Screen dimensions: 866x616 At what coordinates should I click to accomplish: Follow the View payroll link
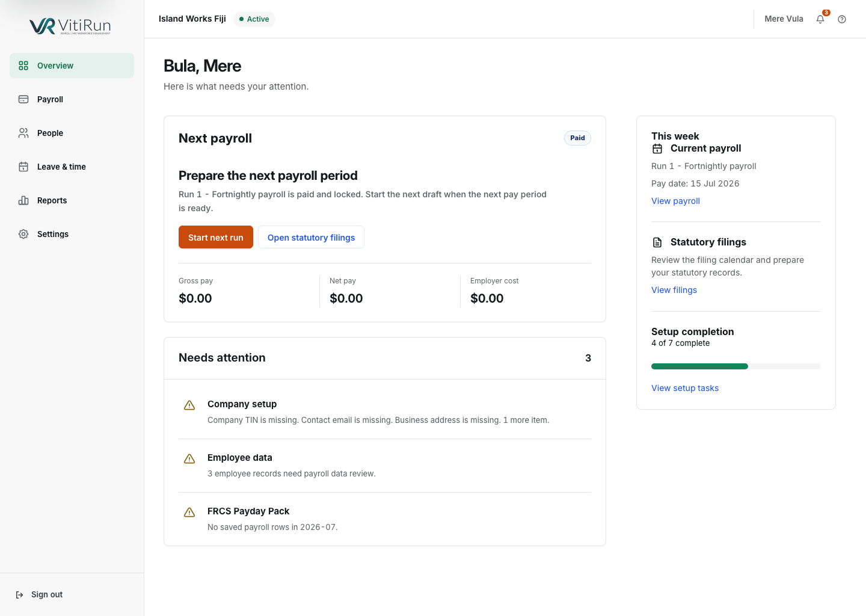coord(675,201)
